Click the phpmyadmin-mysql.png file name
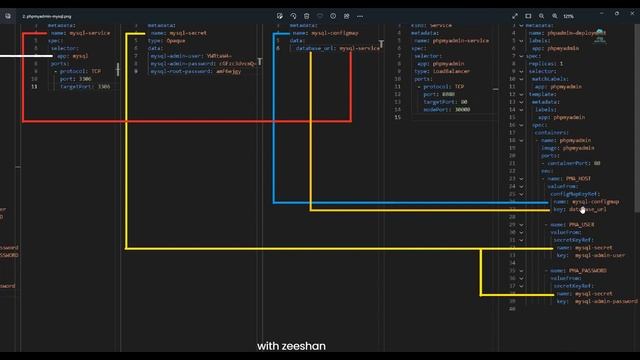The width and height of the screenshot is (640, 360). coord(47,16)
